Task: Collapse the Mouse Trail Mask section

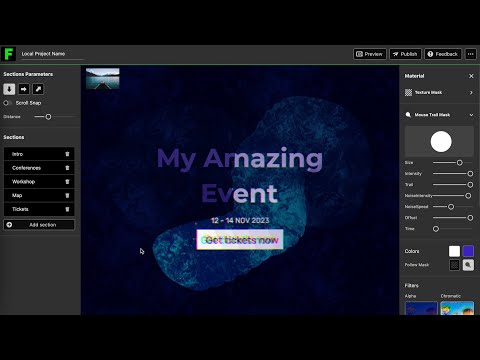Action: [471, 115]
